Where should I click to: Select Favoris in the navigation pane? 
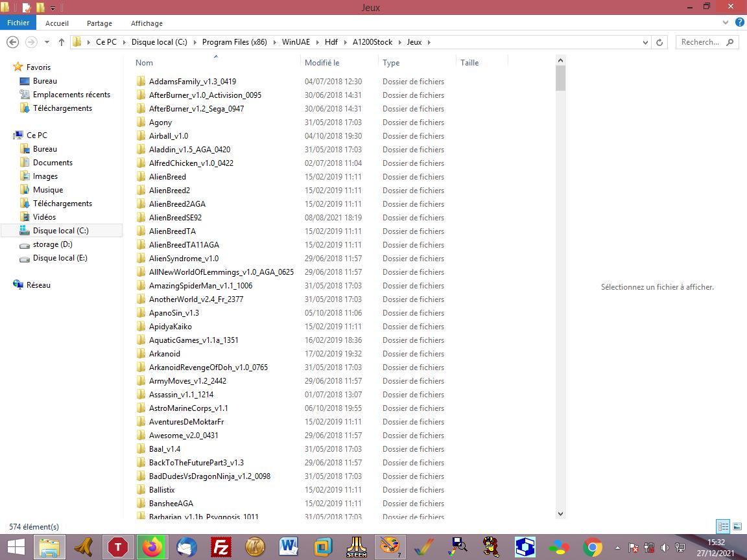(x=38, y=67)
